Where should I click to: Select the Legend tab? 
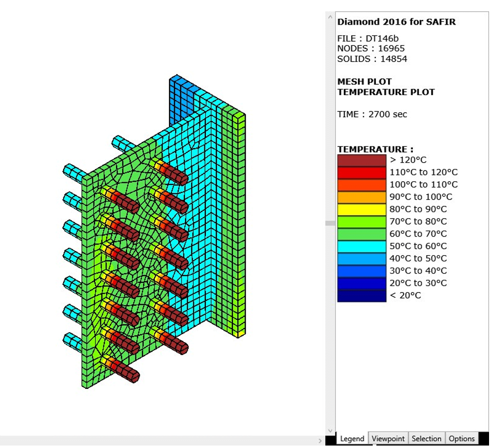pyautogui.click(x=352, y=439)
